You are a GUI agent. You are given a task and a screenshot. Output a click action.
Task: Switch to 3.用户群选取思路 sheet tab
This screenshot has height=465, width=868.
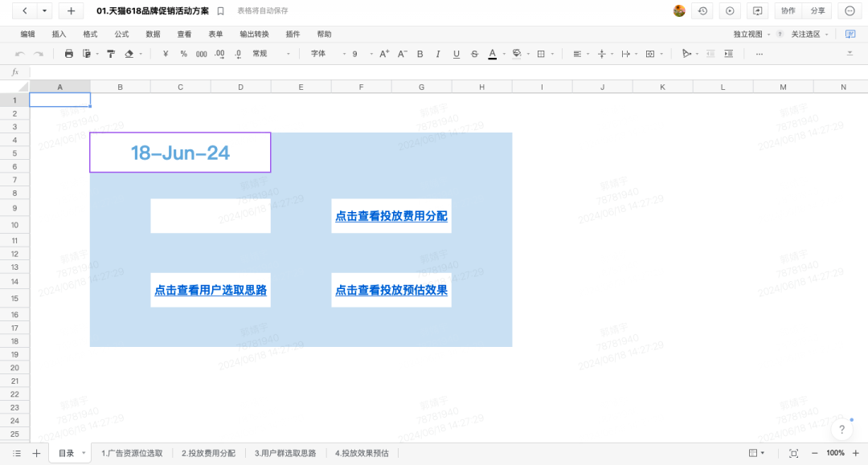[x=285, y=454]
